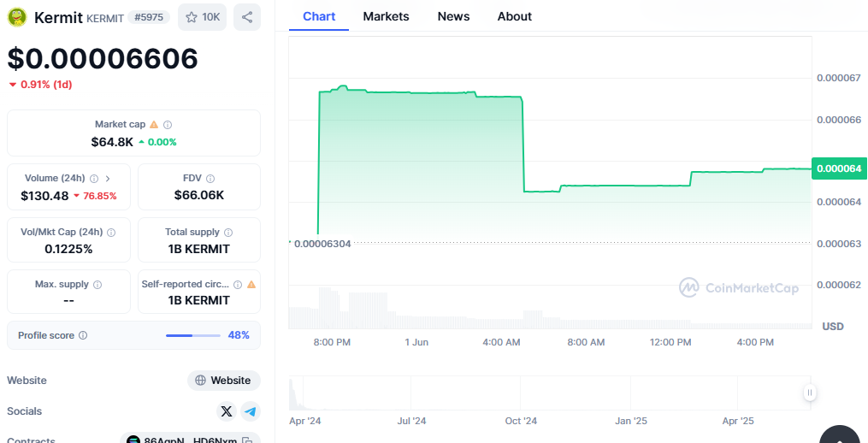Add Kermit to watchlist with star button
This screenshot has width=868, height=443.
[x=202, y=17]
